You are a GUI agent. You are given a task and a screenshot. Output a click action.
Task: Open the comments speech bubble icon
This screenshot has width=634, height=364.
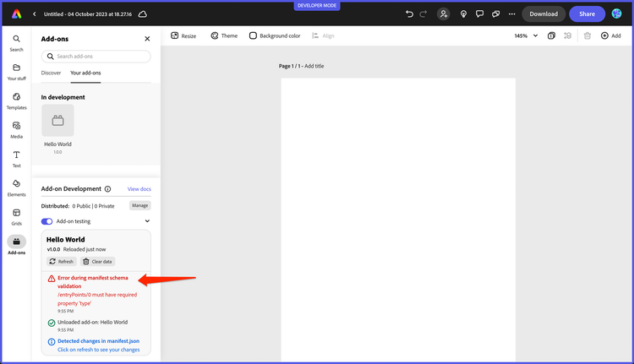[x=479, y=14]
